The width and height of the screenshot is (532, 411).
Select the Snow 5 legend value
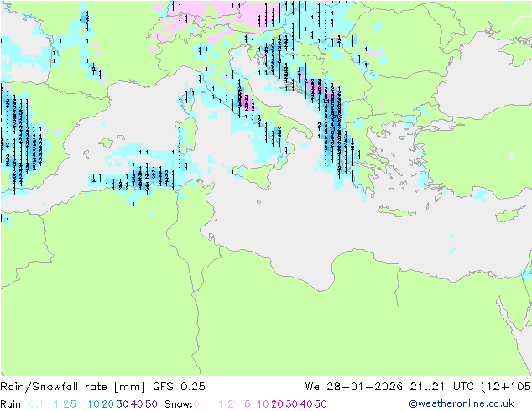tap(248, 404)
